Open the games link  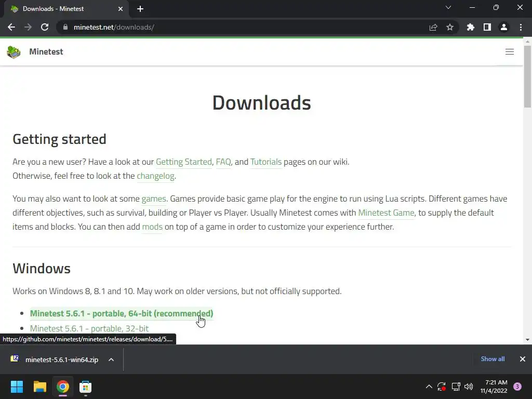[154, 199]
